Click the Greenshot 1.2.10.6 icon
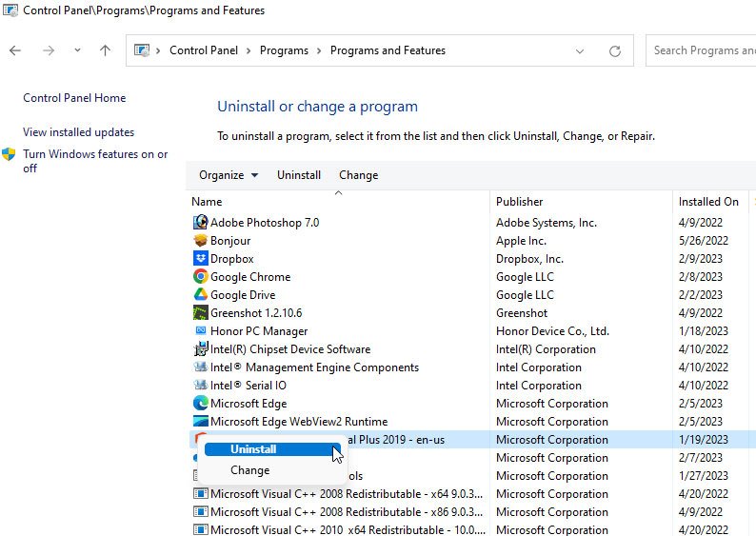The height and width of the screenshot is (536, 756). pos(200,313)
